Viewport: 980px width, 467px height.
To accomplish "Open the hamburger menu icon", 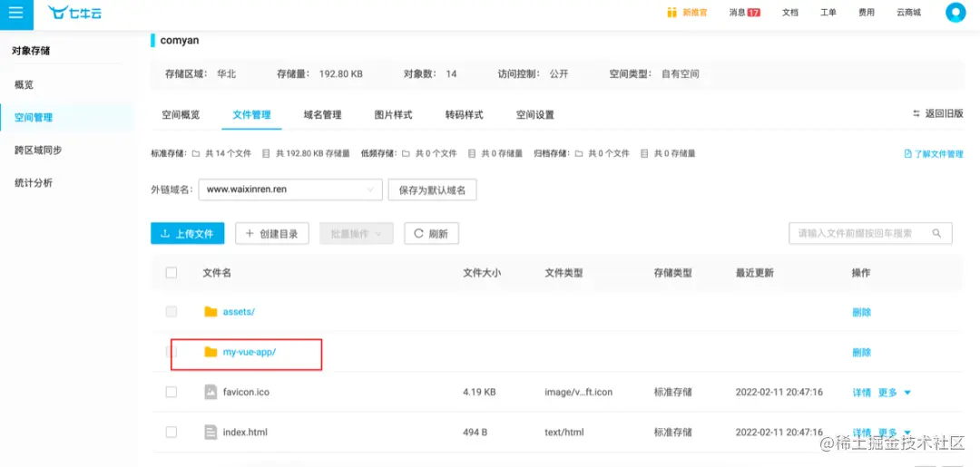I will 15,13.
